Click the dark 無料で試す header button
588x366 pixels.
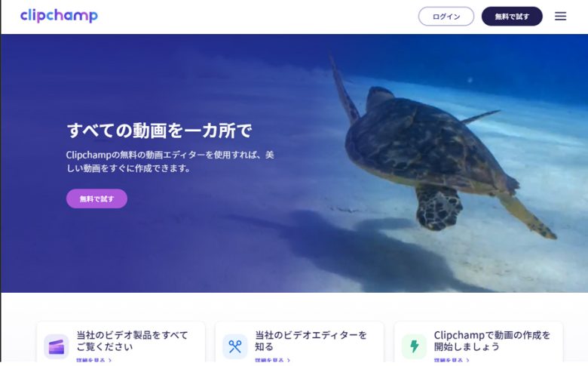point(512,17)
